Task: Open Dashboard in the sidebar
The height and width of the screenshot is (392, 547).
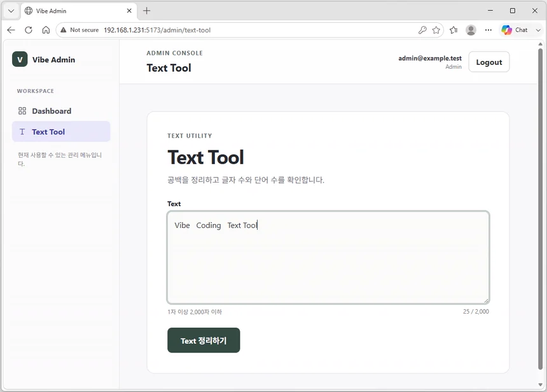Action: point(61,111)
